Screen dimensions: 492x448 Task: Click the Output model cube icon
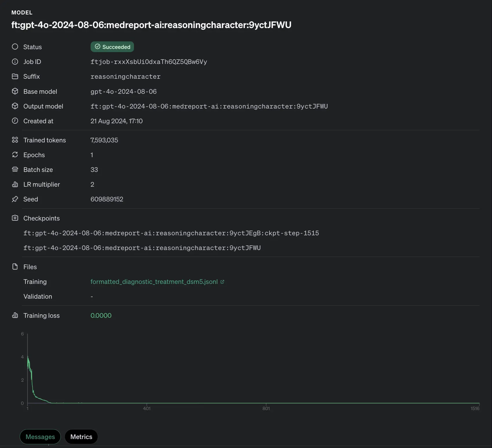pyautogui.click(x=15, y=106)
